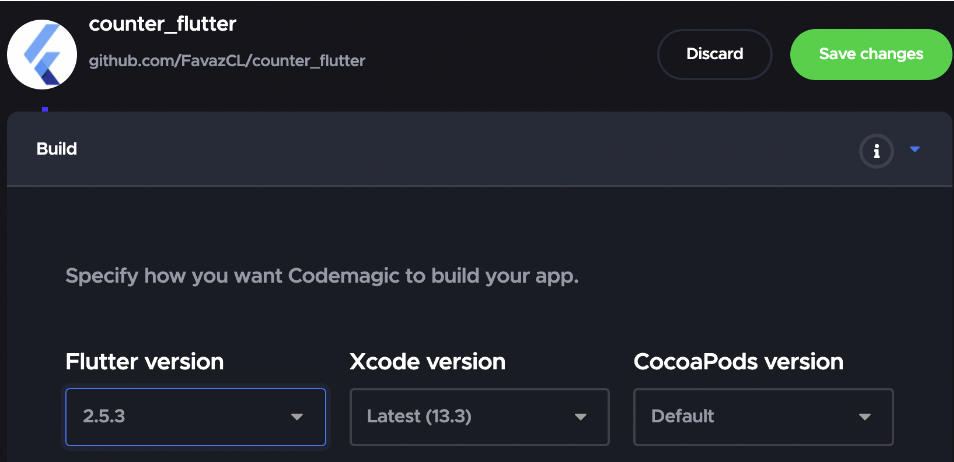
Task: Click the Codemagic build description text
Action: tap(322, 276)
